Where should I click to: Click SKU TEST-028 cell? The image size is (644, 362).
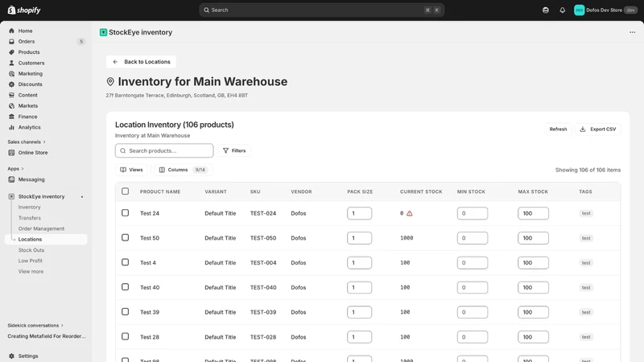[x=263, y=337]
